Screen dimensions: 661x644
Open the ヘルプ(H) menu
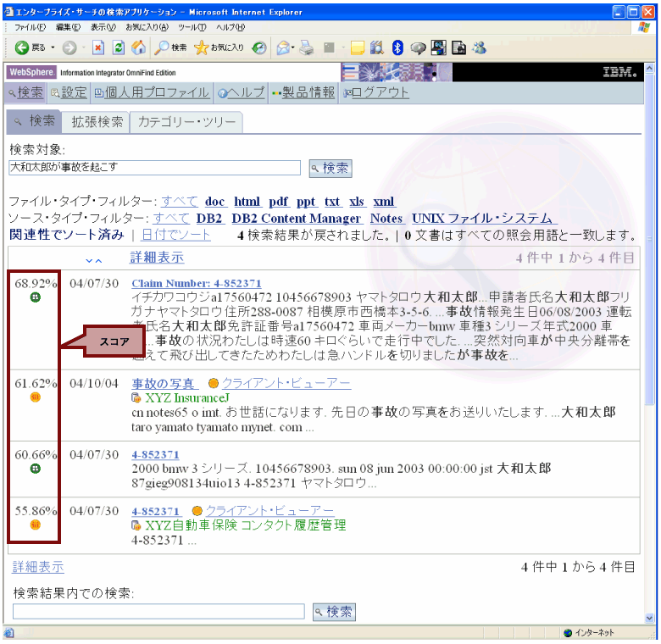pyautogui.click(x=231, y=27)
